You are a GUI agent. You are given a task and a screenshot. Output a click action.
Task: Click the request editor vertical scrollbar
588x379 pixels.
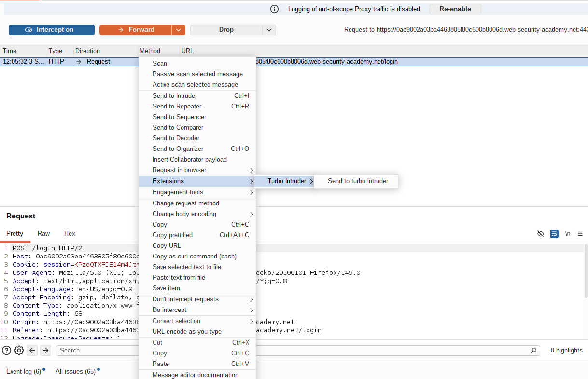coord(586,270)
